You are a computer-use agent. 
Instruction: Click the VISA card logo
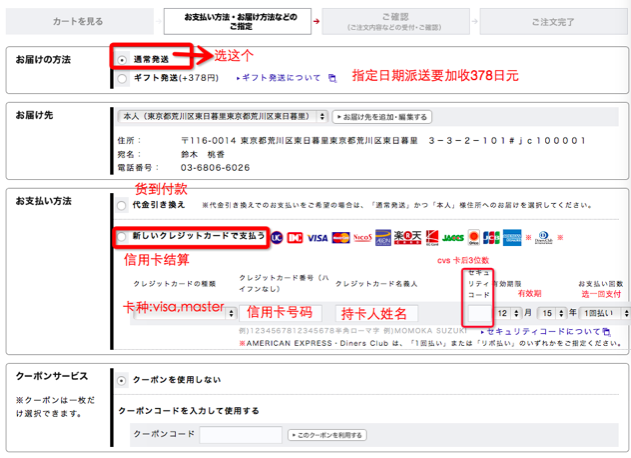click(318, 238)
